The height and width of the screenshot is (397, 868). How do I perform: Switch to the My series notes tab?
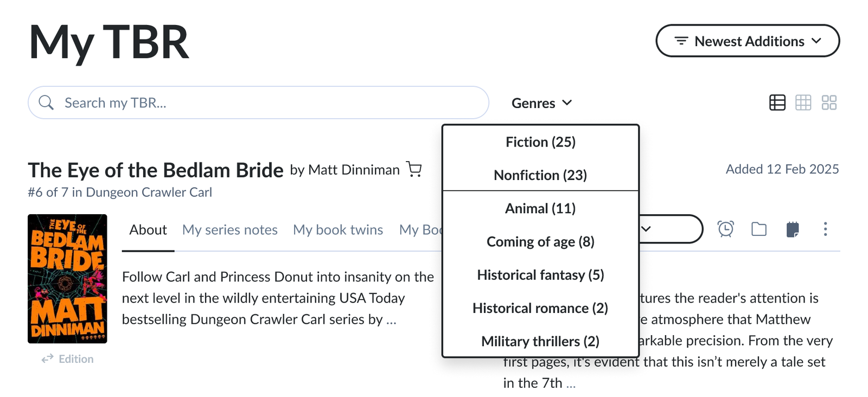coord(230,229)
